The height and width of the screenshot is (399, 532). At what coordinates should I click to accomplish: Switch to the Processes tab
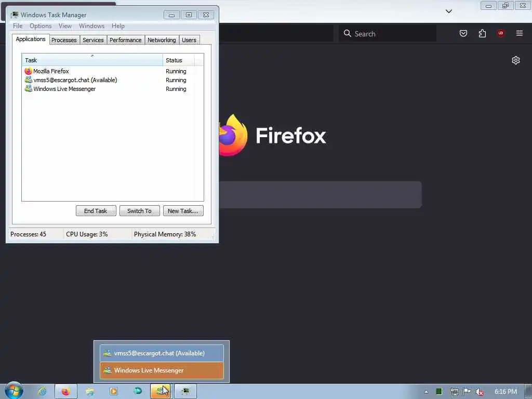pyautogui.click(x=64, y=40)
